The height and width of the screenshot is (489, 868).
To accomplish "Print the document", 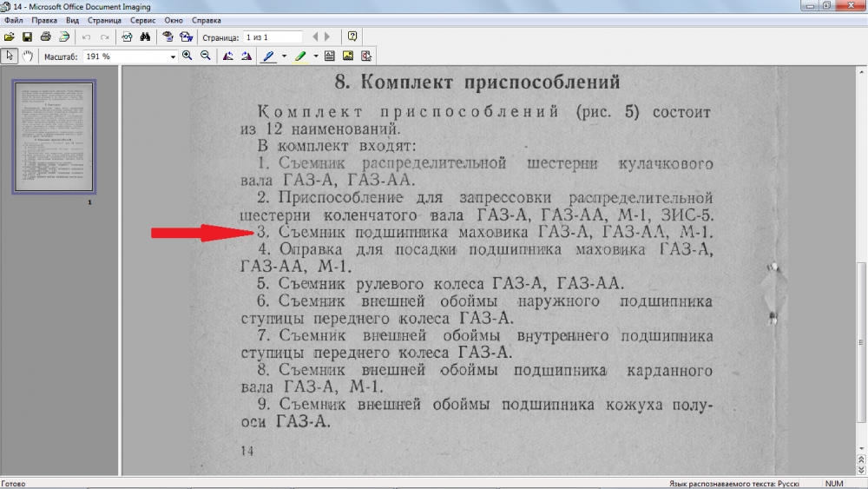I will 45,37.
